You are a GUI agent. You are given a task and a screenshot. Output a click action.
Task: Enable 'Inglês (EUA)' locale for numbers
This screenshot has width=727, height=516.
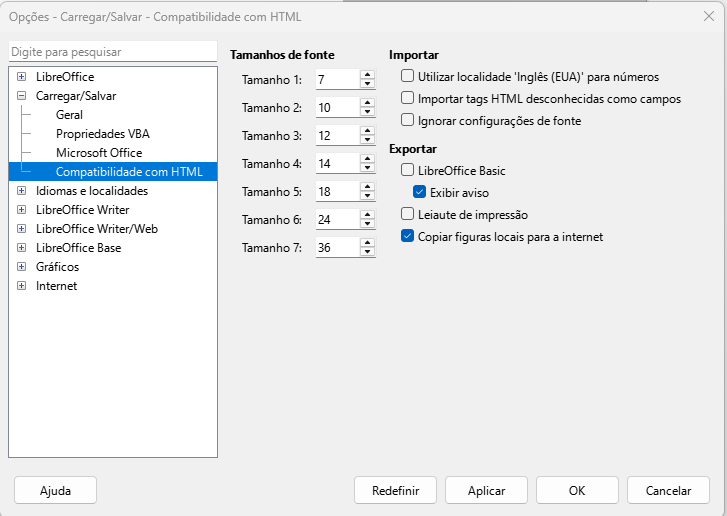pos(407,76)
